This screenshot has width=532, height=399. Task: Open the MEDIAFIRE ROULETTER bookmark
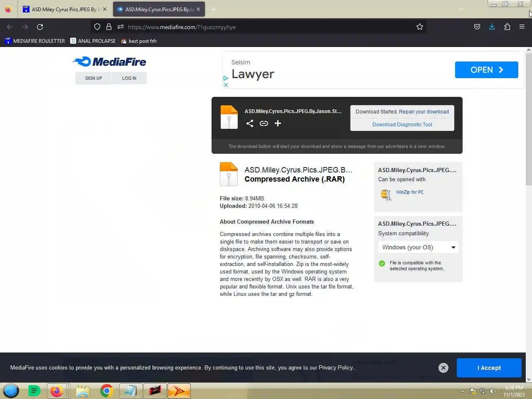point(35,41)
